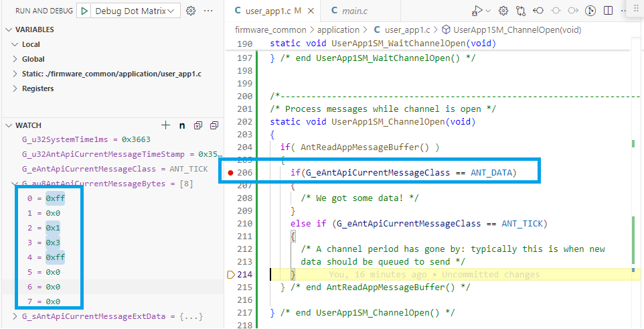Click UserApp1SM_ChannelOpen on line 202

click(x=388, y=122)
